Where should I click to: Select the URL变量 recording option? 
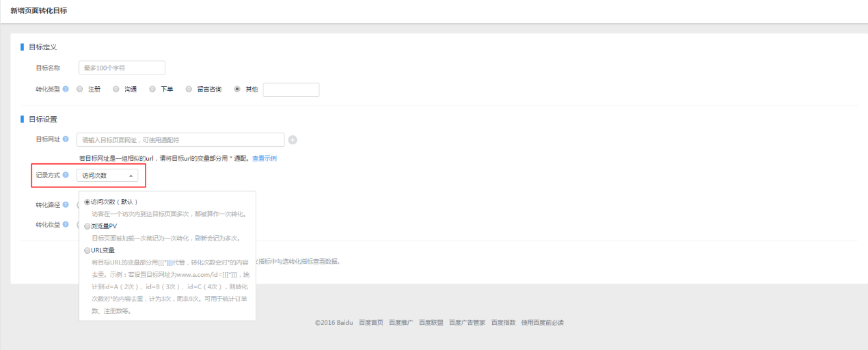(x=87, y=250)
